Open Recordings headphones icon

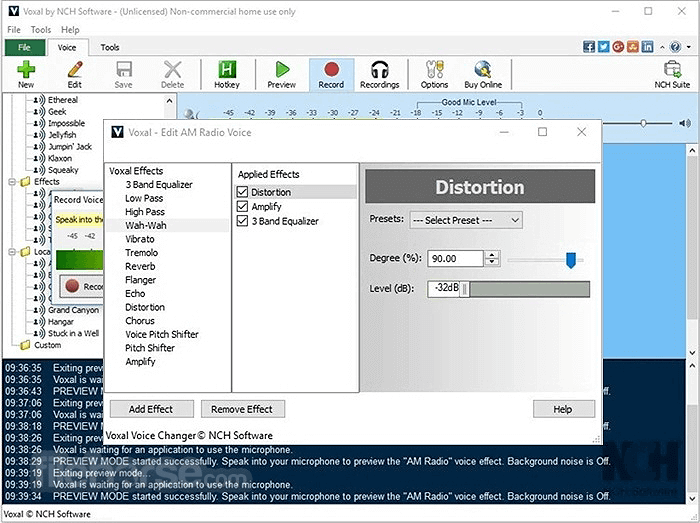click(379, 70)
